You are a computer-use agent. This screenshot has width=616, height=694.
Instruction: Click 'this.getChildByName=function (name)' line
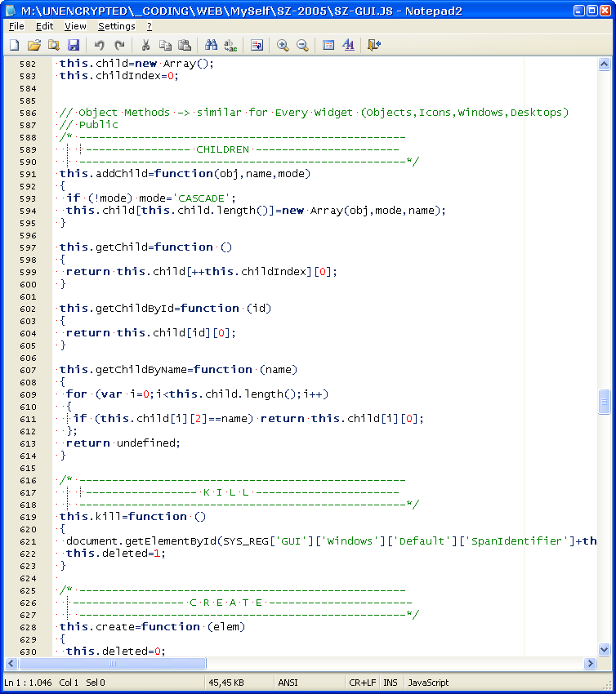[x=178, y=370]
